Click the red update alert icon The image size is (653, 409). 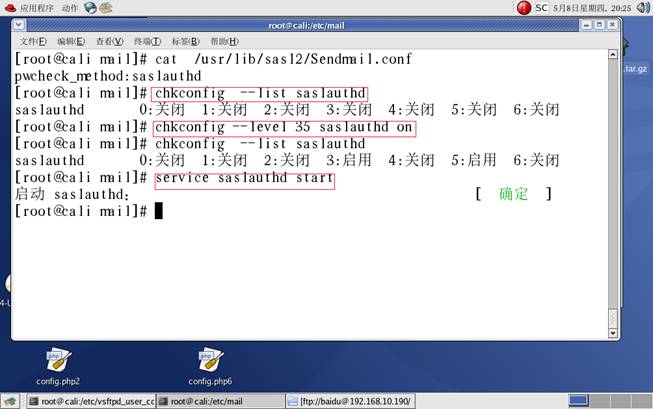(523, 8)
